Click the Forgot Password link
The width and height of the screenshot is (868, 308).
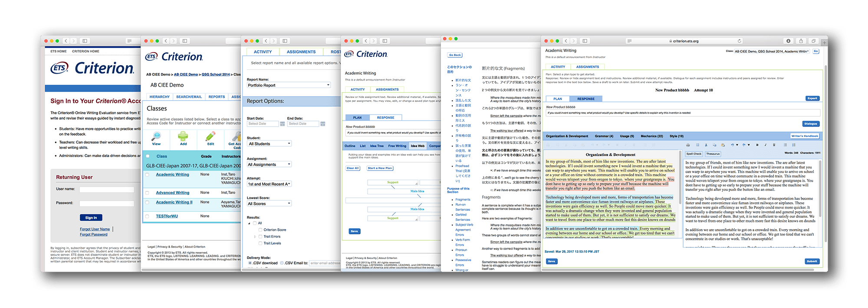pyautogui.click(x=93, y=235)
